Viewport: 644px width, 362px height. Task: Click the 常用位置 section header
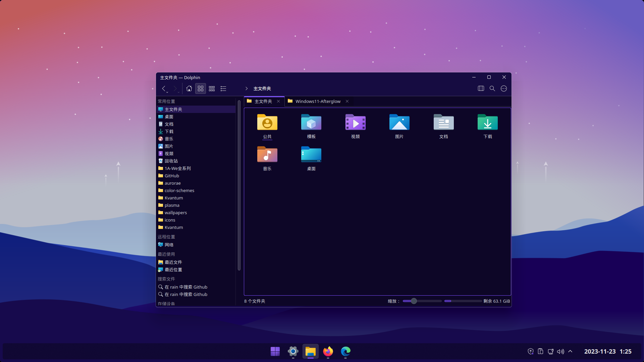click(166, 101)
